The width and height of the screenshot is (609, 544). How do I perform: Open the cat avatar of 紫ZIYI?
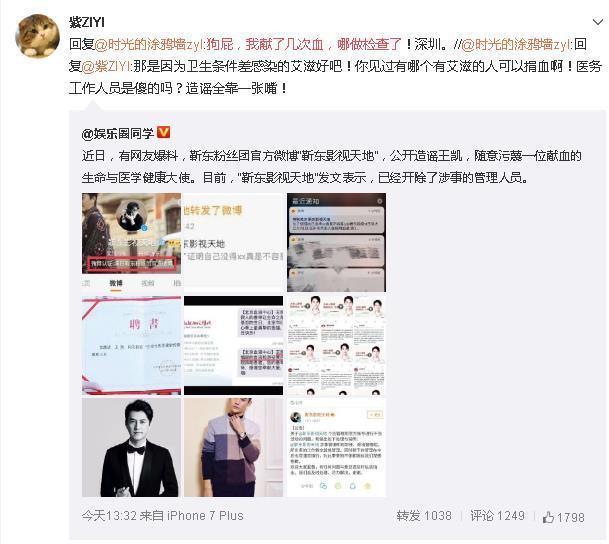(37, 36)
